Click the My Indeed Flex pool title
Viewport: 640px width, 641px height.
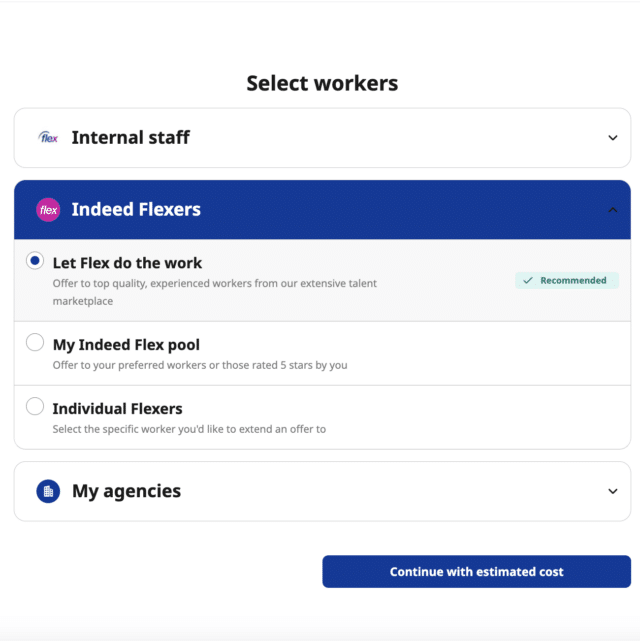(x=126, y=345)
